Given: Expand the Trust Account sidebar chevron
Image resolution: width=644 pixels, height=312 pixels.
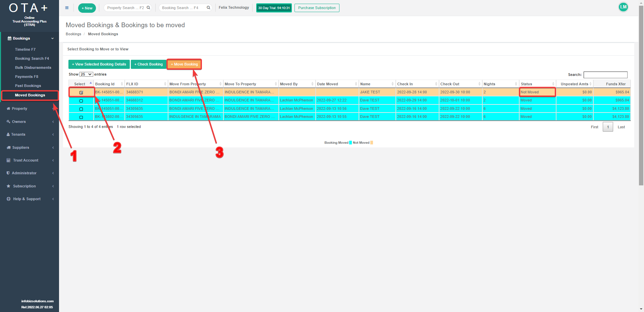Looking at the screenshot, I should (53, 160).
